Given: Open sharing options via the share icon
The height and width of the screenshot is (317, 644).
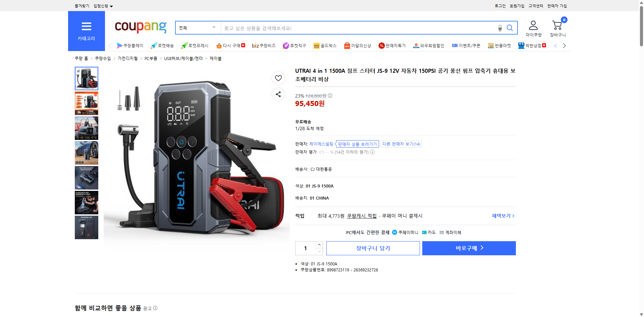Looking at the screenshot, I should (x=278, y=94).
